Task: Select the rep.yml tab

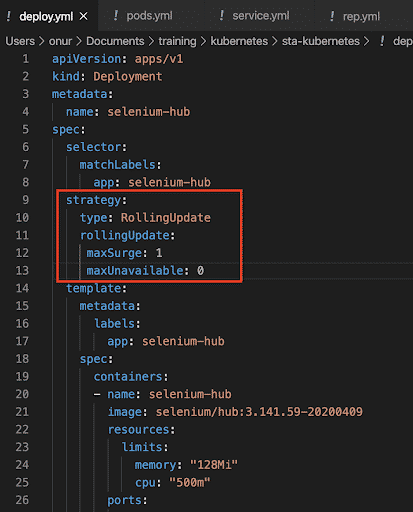Action: [355, 16]
